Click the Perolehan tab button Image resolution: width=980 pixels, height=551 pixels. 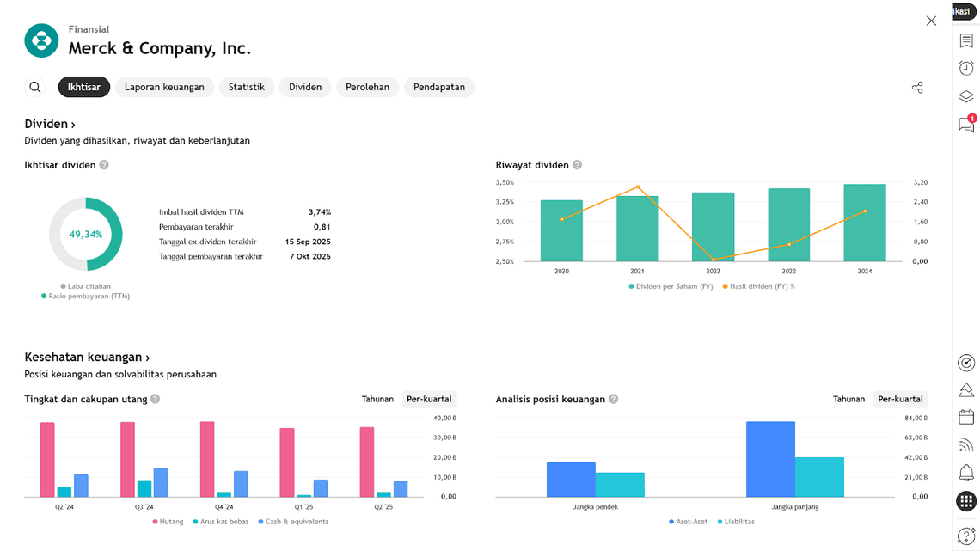pos(367,87)
